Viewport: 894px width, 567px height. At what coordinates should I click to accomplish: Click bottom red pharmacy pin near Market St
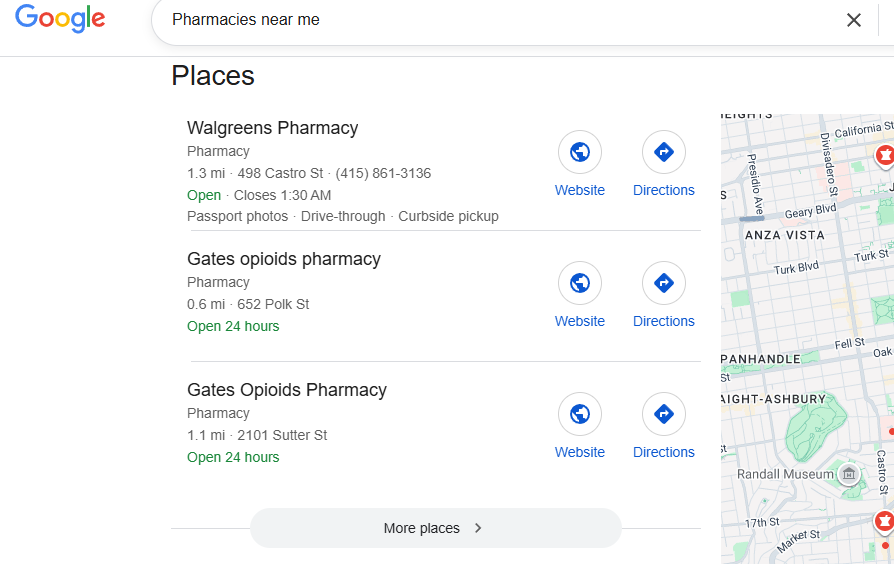(x=884, y=522)
